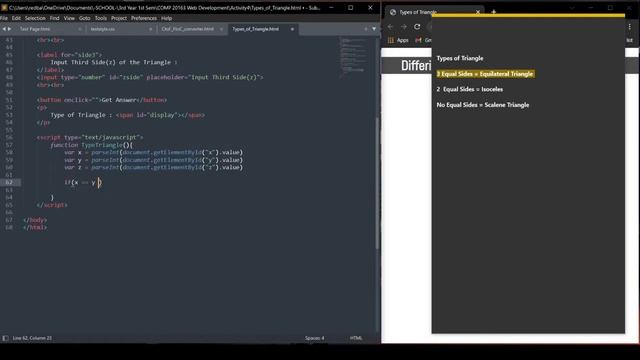Click the closing </html> tag line
640x360 pixels.
click(x=35, y=227)
